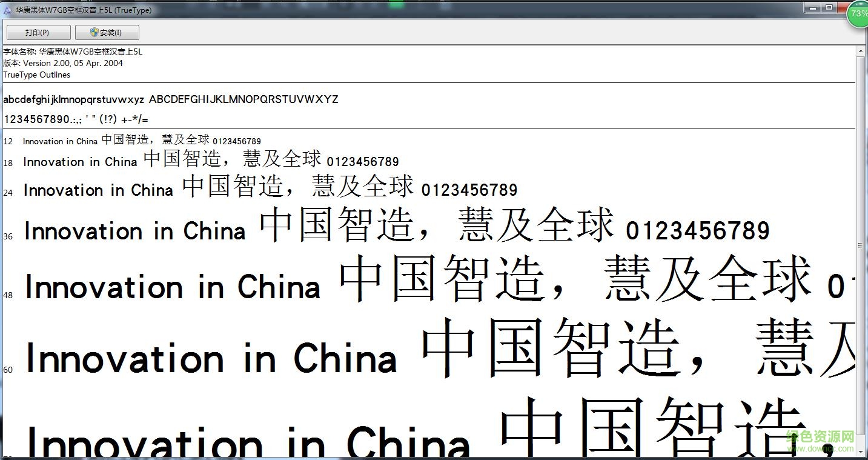The height and width of the screenshot is (460, 868).
Task: Click the shield icon on the 安装(I) button
Action: click(94, 32)
